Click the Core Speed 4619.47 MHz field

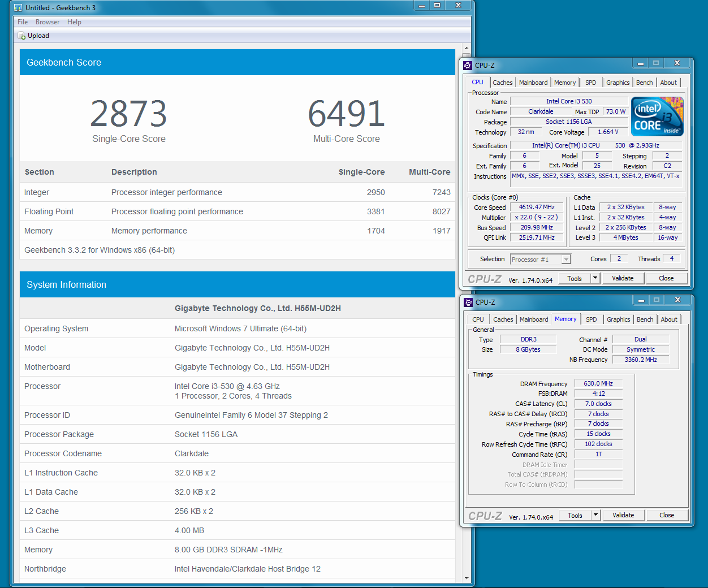(537, 207)
